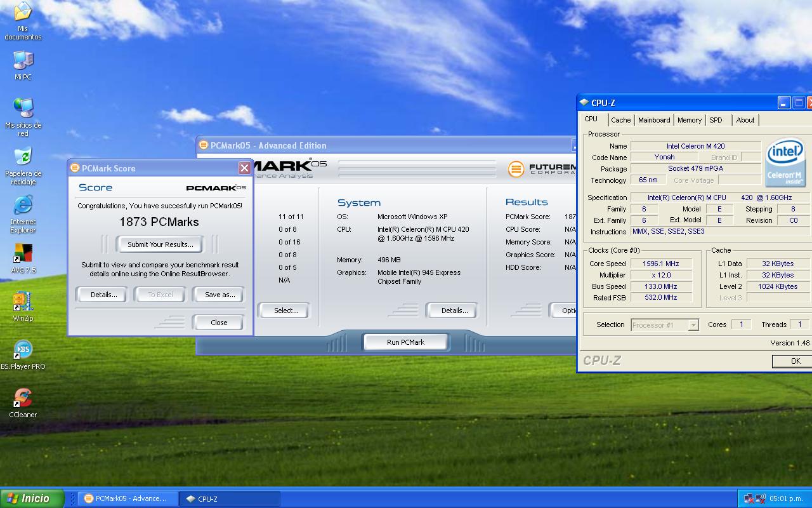Open the WinZip desktop icon
The width and height of the screenshot is (812, 508).
(x=23, y=307)
